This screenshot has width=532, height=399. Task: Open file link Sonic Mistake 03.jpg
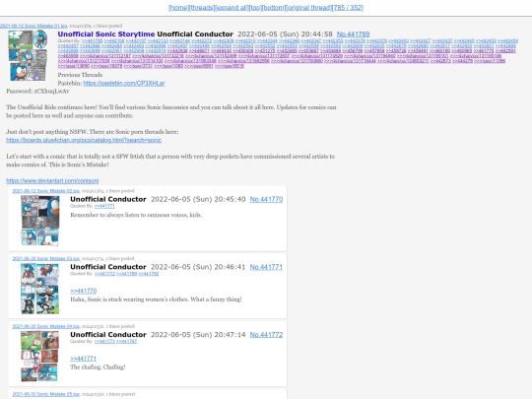coord(45,258)
